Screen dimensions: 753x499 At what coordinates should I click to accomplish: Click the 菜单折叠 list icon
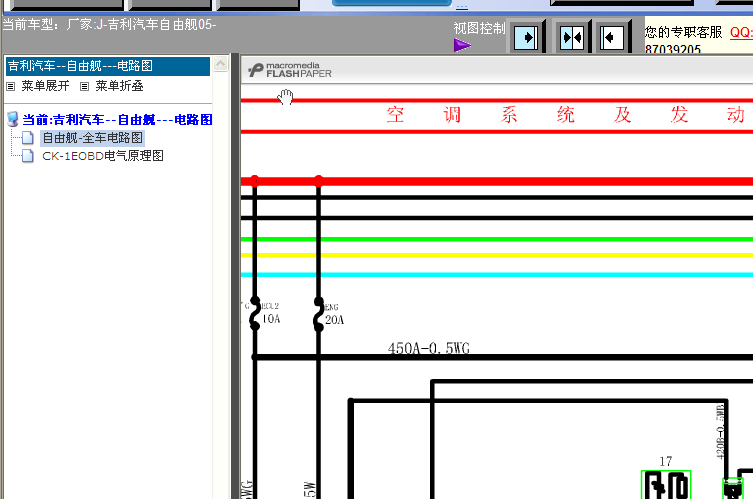pyautogui.click(x=85, y=86)
